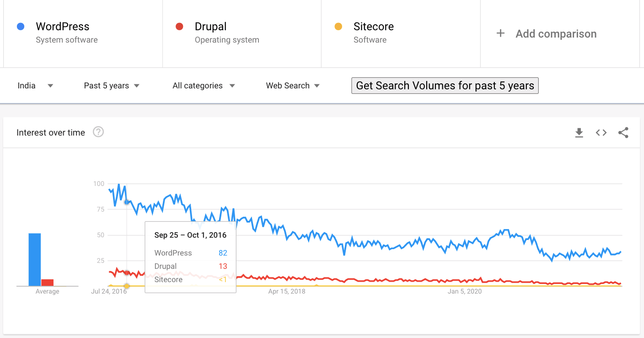Image resolution: width=644 pixels, height=338 pixels.
Task: Click the blue WordPress average bar
Action: [35, 260]
